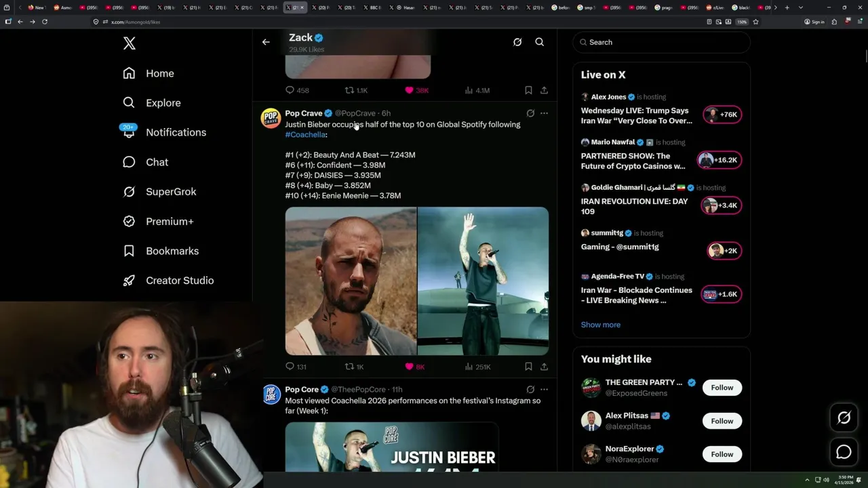
Task: Share the post with 4.1M views
Action: pos(544,90)
